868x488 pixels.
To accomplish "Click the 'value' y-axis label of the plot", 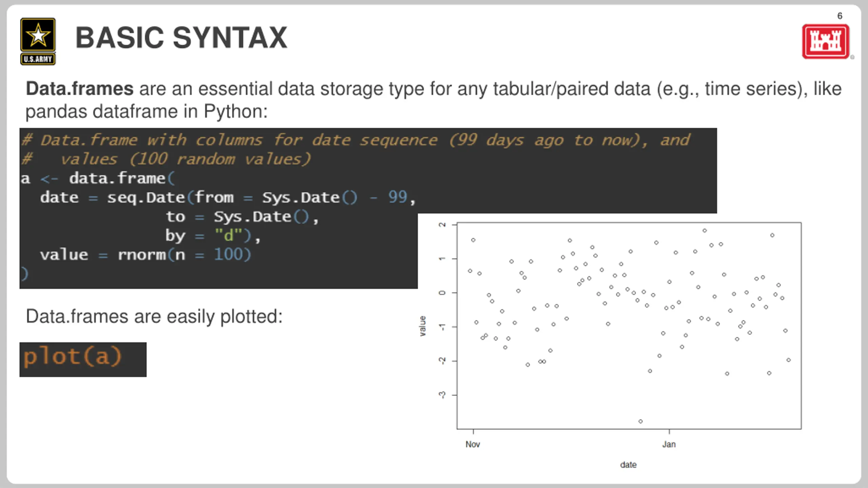I will 422,326.
